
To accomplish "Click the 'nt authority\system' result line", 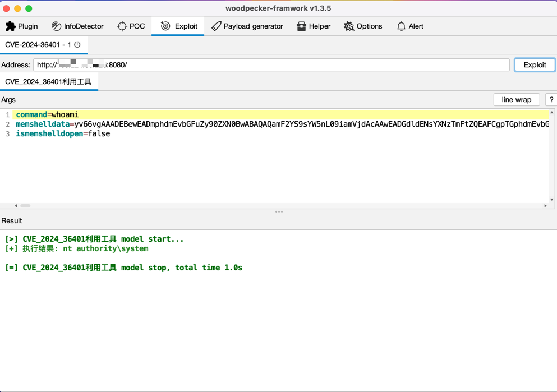I will [77, 248].
